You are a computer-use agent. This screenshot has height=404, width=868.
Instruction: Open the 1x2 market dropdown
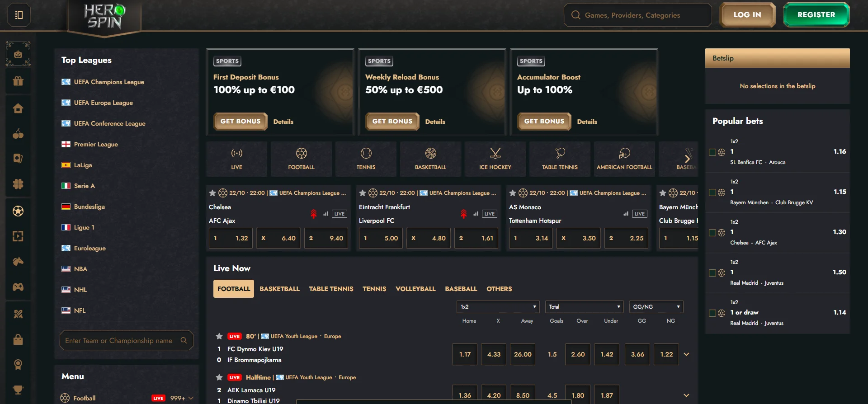pyautogui.click(x=498, y=307)
